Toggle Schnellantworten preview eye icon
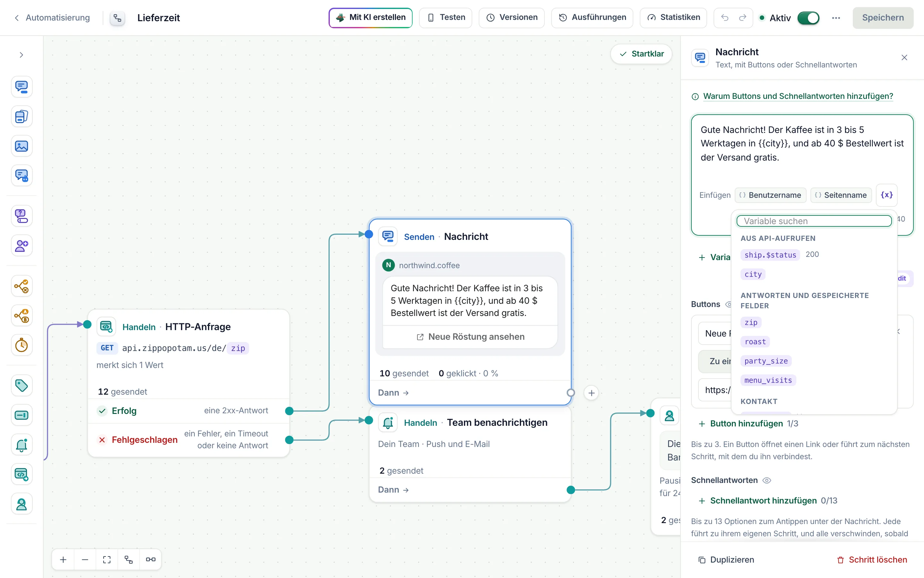This screenshot has height=578, width=924. pyautogui.click(x=767, y=480)
